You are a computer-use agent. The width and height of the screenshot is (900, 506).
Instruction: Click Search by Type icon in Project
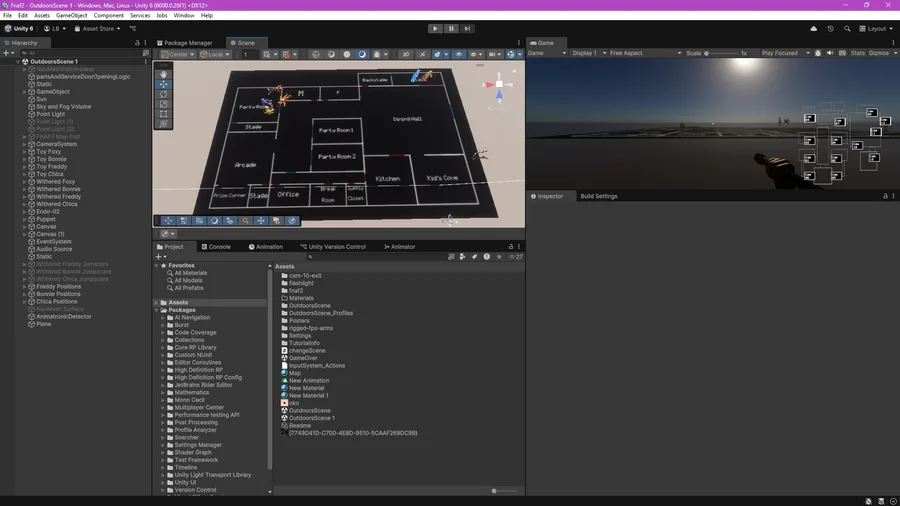pyautogui.click(x=463, y=257)
